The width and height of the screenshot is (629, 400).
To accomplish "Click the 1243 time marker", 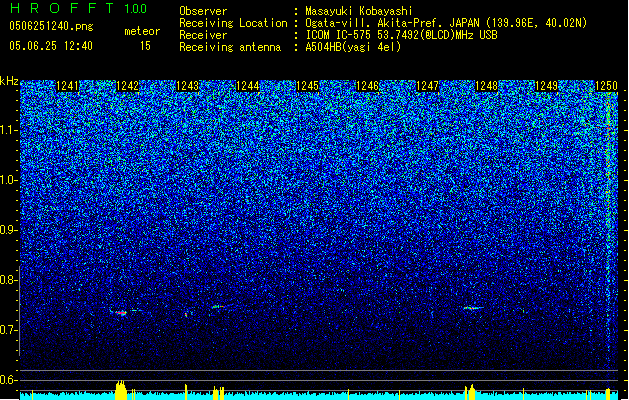I will pyautogui.click(x=187, y=86).
